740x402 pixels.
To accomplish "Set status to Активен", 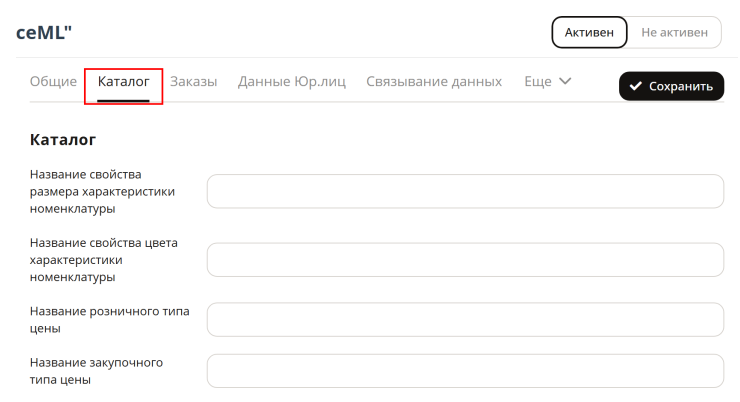I will click(589, 32).
